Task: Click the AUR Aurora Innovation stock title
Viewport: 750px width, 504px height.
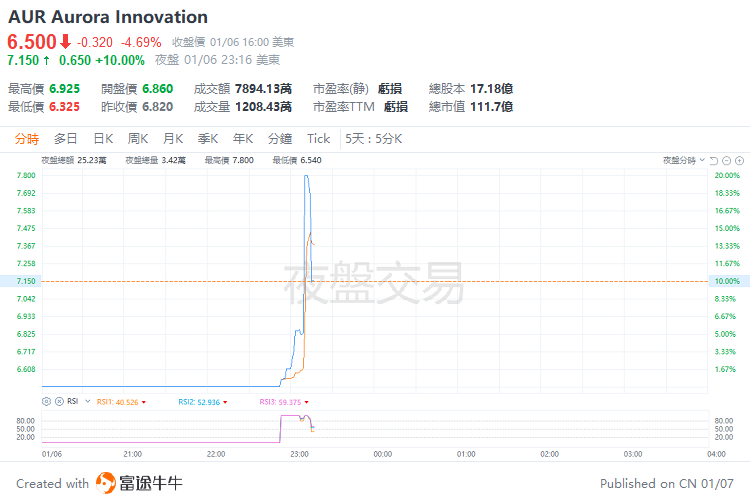Action: pyautogui.click(x=108, y=17)
